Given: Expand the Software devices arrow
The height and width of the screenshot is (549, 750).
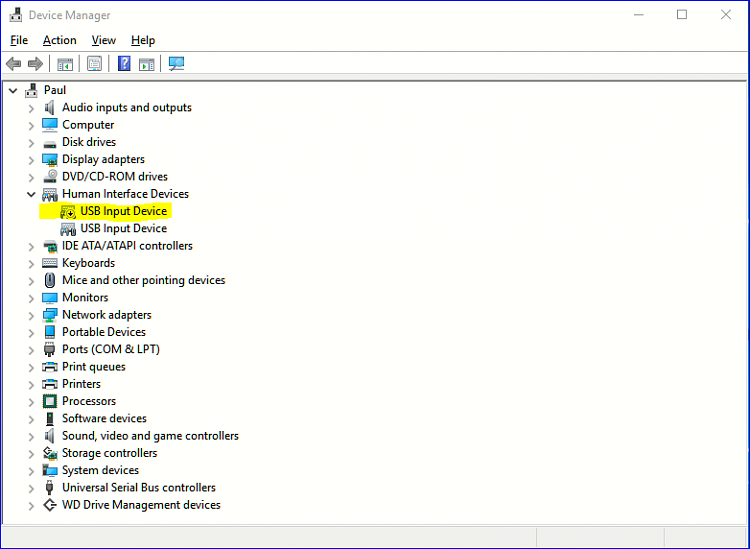Looking at the screenshot, I should pyautogui.click(x=31, y=419).
